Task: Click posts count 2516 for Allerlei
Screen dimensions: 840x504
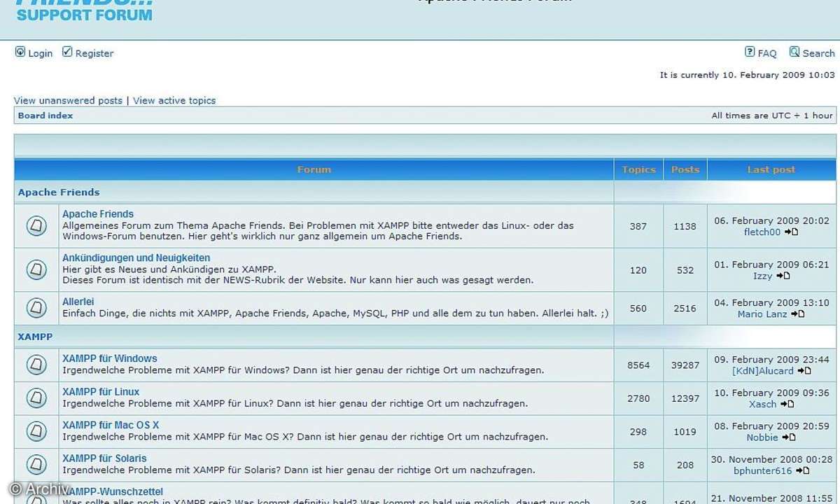Action: (x=685, y=308)
